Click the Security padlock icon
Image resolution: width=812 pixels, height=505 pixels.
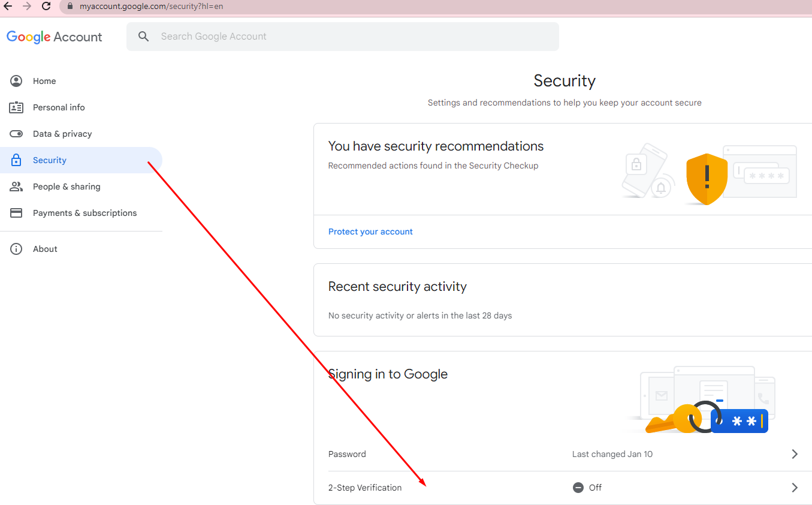point(16,160)
